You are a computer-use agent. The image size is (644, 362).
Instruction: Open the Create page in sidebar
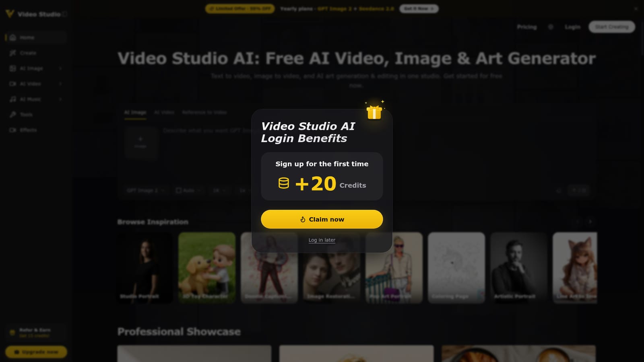click(36, 53)
